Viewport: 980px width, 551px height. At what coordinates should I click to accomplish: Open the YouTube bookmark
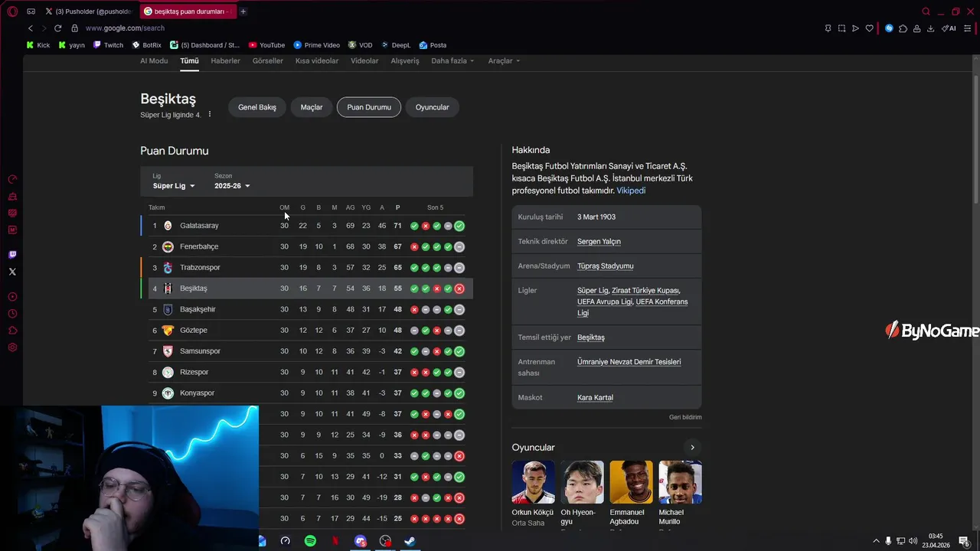tap(266, 45)
